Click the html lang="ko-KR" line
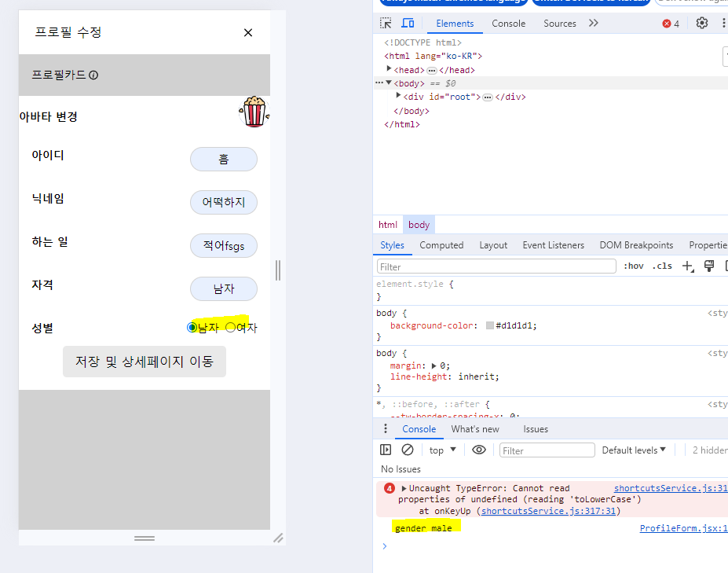Image resolution: width=728 pixels, height=573 pixels. click(433, 56)
